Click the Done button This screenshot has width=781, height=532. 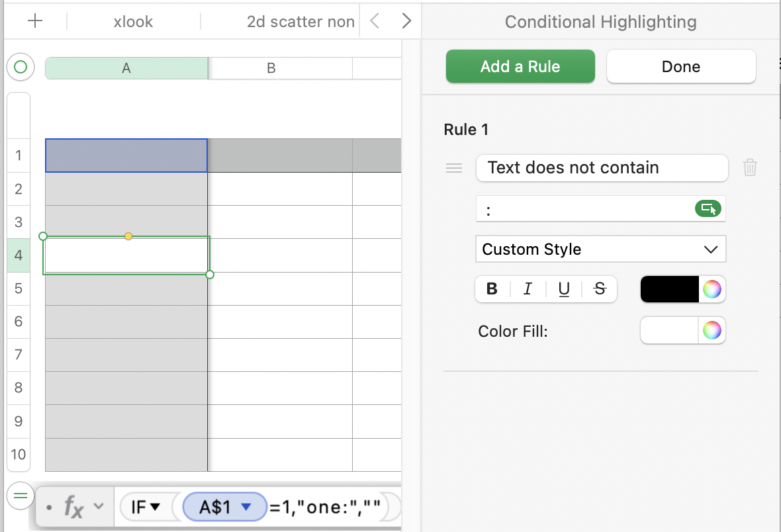coord(680,67)
